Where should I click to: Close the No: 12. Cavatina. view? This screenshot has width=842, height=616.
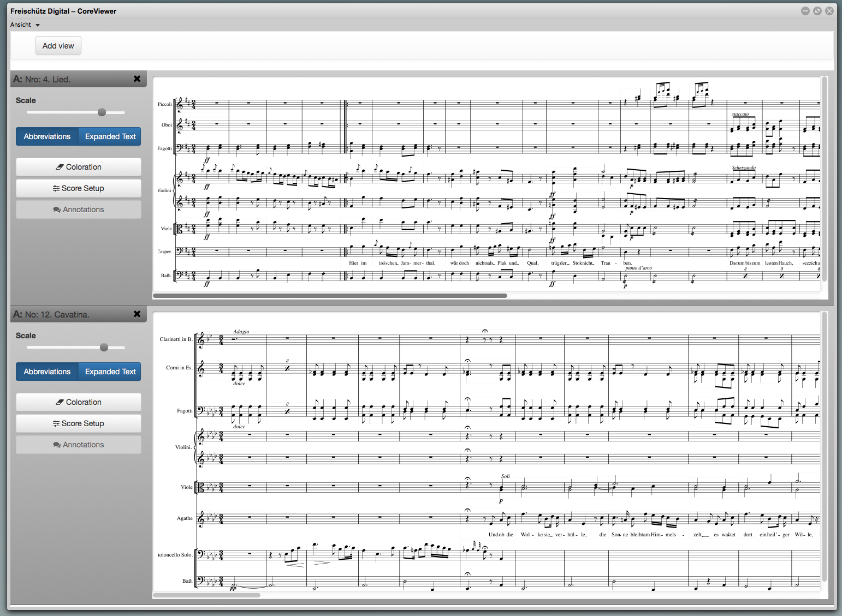pyautogui.click(x=137, y=314)
